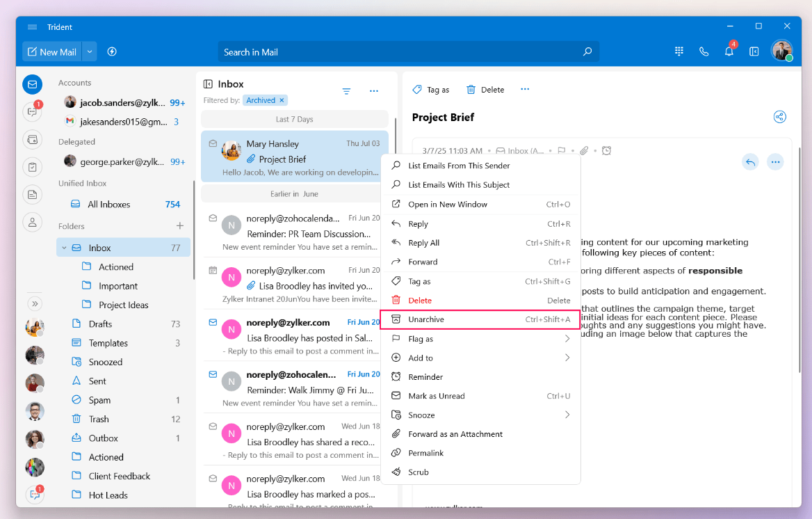This screenshot has height=519, width=812.
Task: Select the jacob.sanders@zylk... account
Action: 124,103
